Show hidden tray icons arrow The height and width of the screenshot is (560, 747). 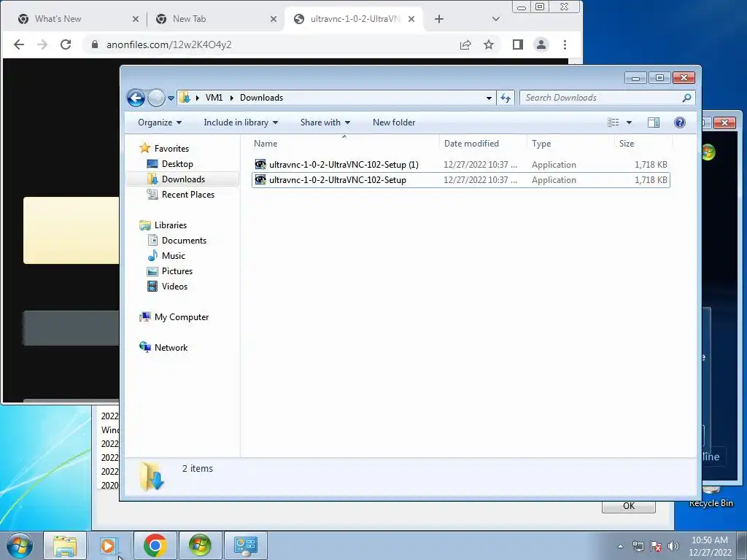[x=620, y=546]
